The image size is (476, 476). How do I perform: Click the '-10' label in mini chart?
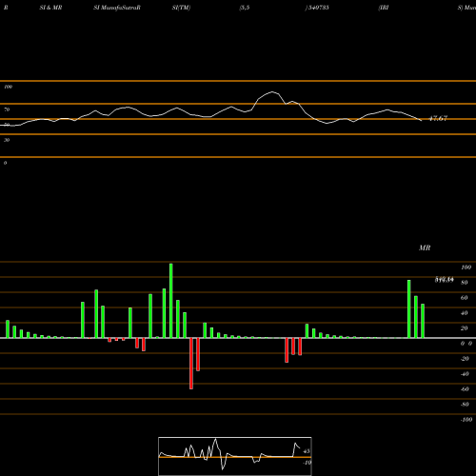307,463
